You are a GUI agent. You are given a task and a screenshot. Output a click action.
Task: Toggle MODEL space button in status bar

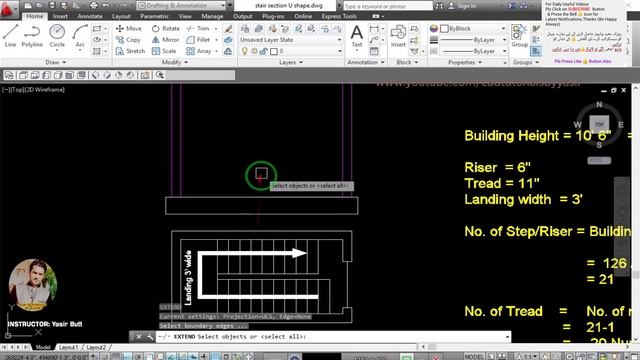[x=473, y=357]
